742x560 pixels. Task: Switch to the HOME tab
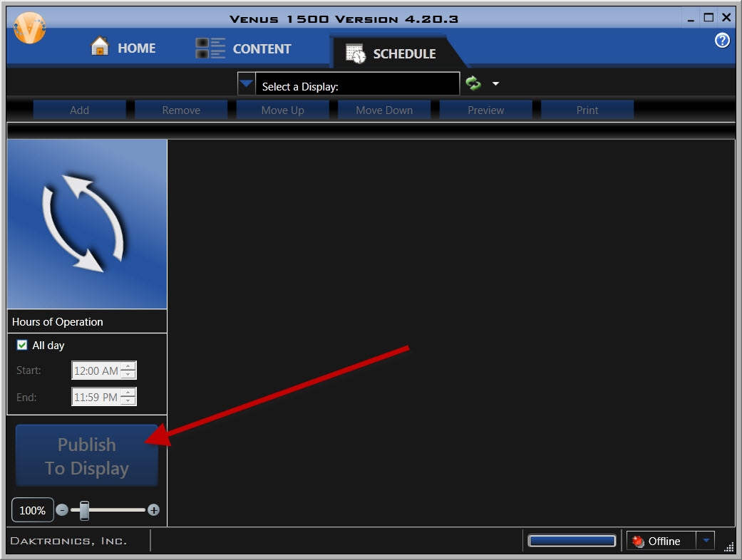123,48
